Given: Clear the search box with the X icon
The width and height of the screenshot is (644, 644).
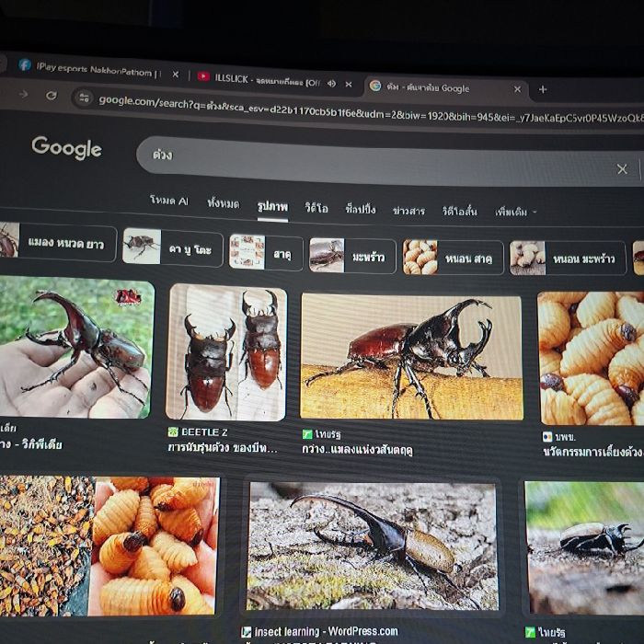Looking at the screenshot, I should coord(622,168).
